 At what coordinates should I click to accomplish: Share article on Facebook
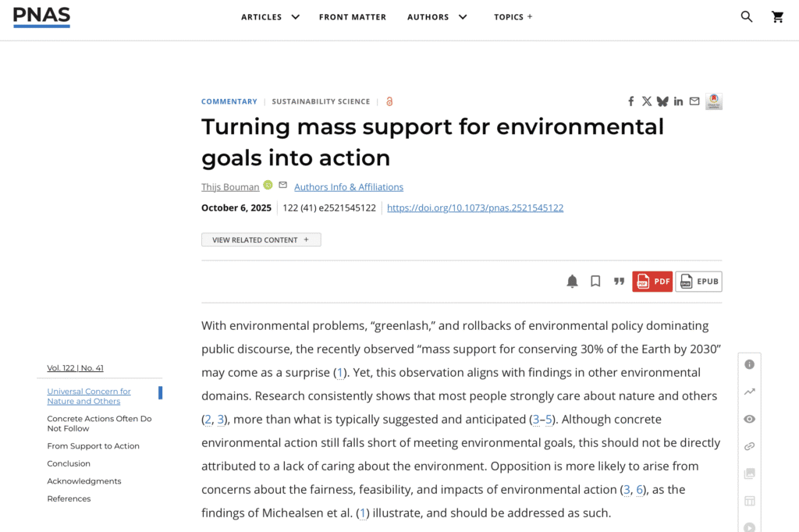click(631, 101)
